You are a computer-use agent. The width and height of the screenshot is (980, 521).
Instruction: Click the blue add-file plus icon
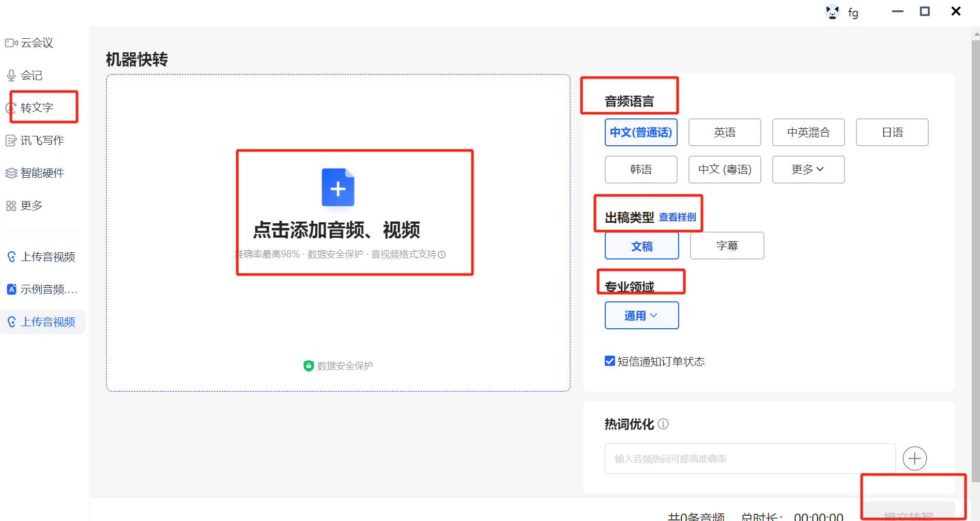[x=338, y=188]
